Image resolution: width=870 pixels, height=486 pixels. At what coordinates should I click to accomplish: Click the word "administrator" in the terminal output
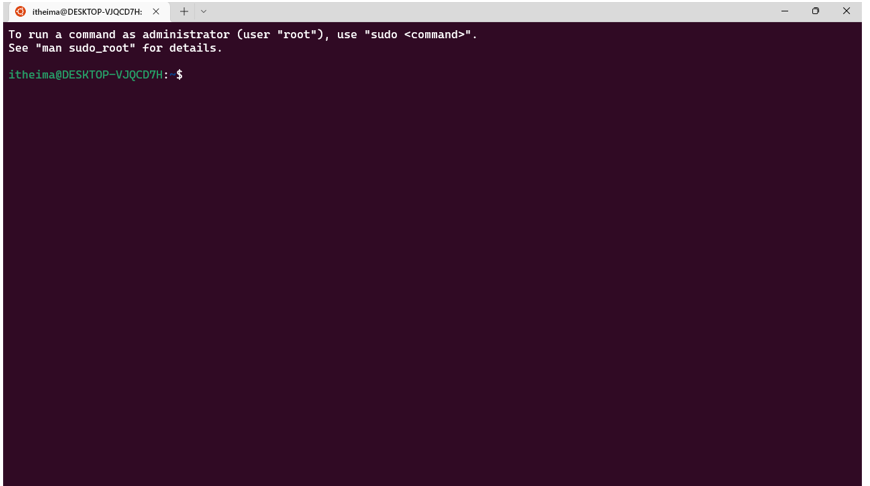pos(186,34)
